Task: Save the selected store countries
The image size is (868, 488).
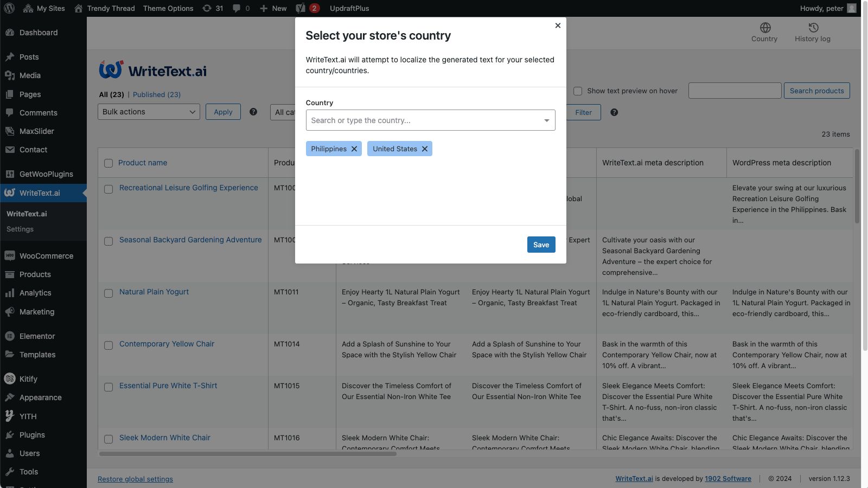Action: [541, 245]
